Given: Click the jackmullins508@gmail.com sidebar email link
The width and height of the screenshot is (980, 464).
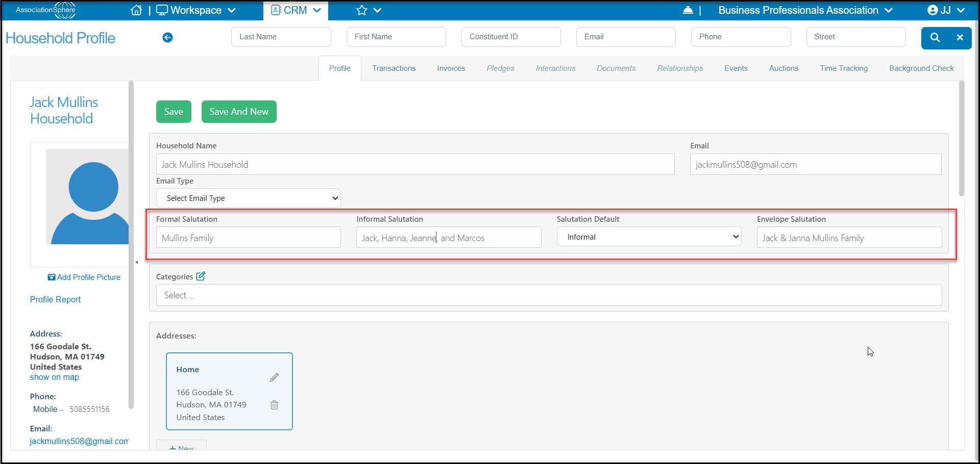Looking at the screenshot, I should click(x=79, y=441).
